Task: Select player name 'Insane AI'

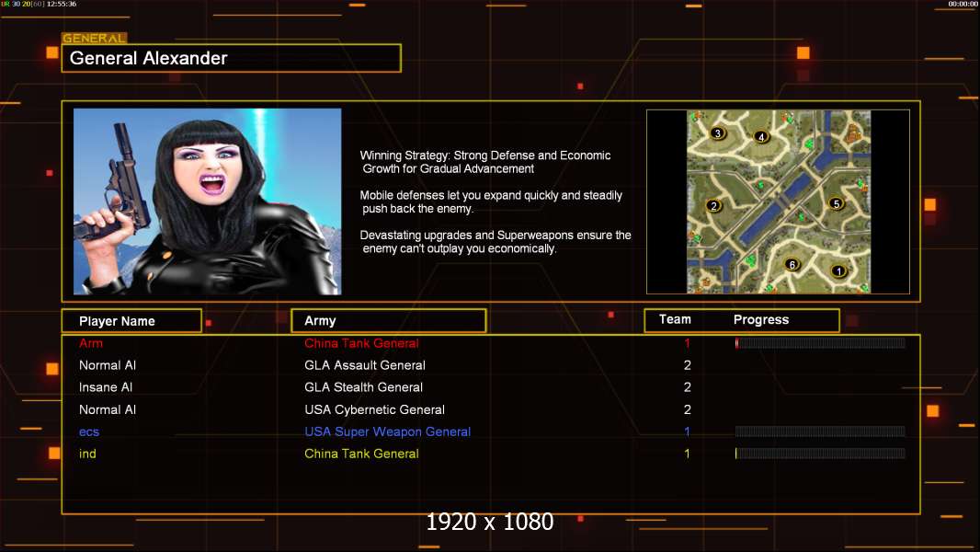Action: pyautogui.click(x=106, y=387)
